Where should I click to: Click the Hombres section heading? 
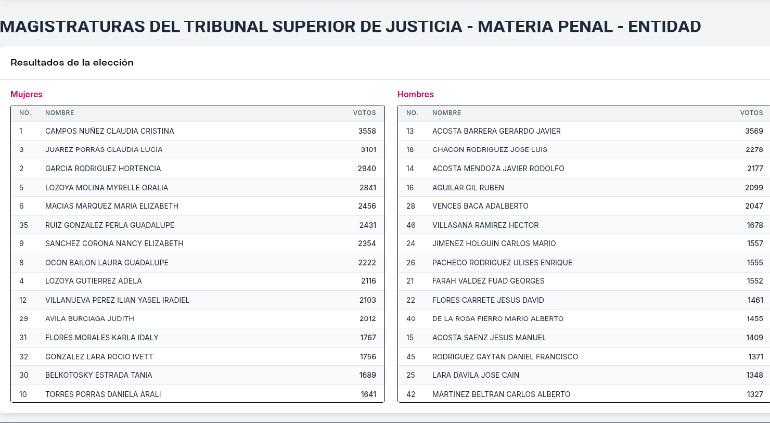click(415, 94)
